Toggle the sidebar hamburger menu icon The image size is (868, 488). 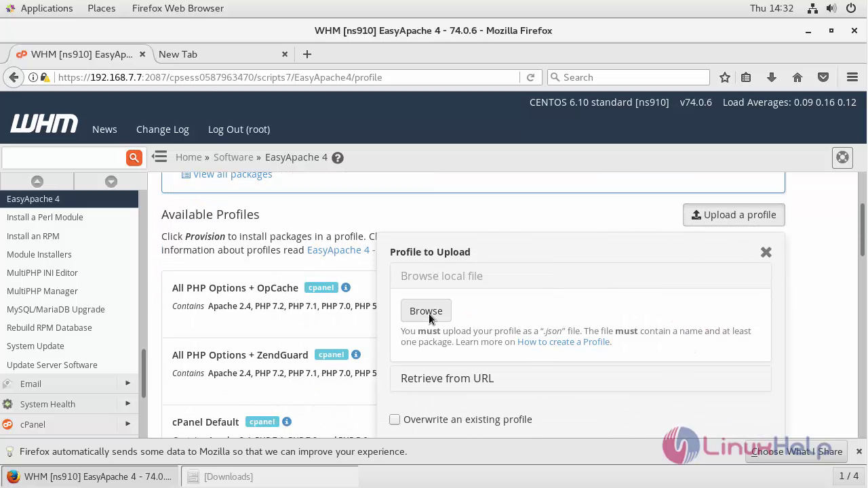point(159,157)
